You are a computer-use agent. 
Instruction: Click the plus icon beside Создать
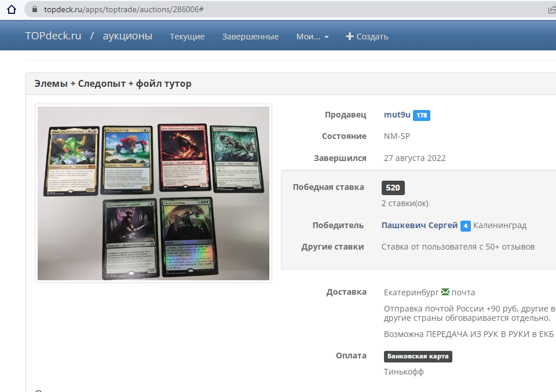pos(349,36)
